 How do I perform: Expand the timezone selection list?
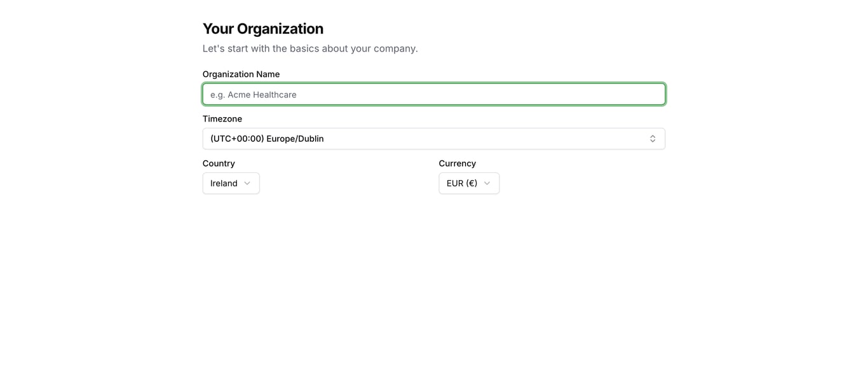tap(434, 138)
